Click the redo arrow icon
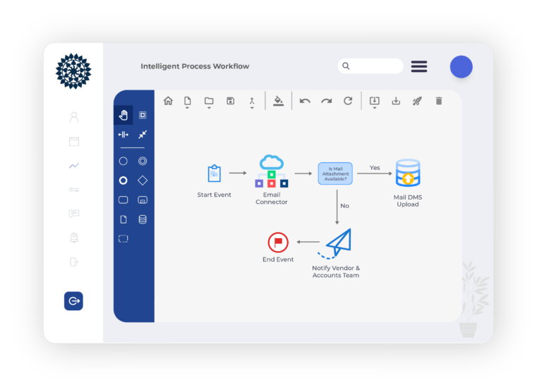This screenshot has height=392, width=542. (326, 101)
